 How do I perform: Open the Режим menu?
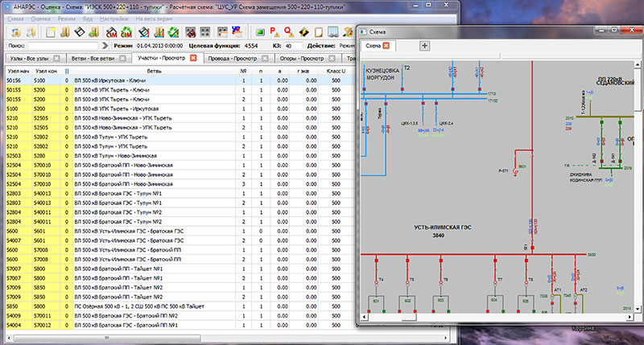pos(66,18)
